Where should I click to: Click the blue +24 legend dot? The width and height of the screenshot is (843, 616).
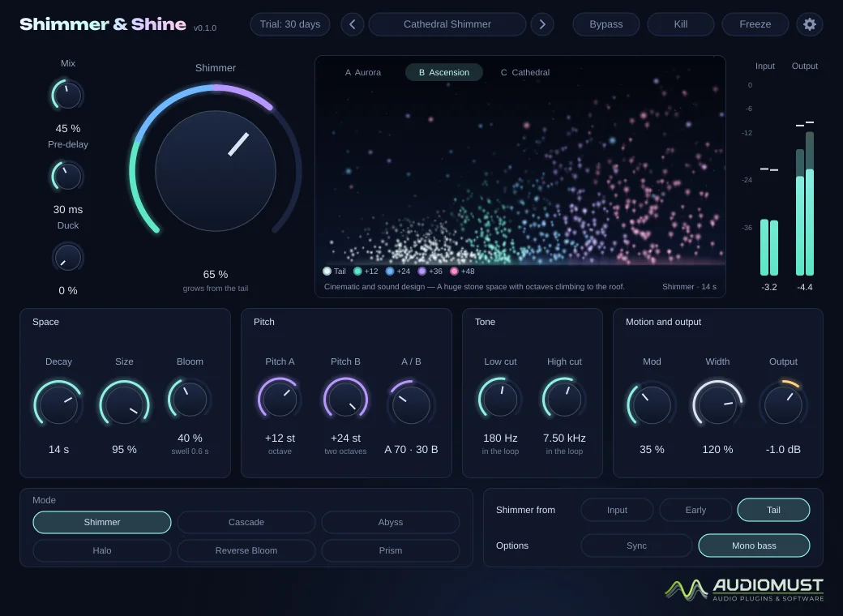coord(390,271)
